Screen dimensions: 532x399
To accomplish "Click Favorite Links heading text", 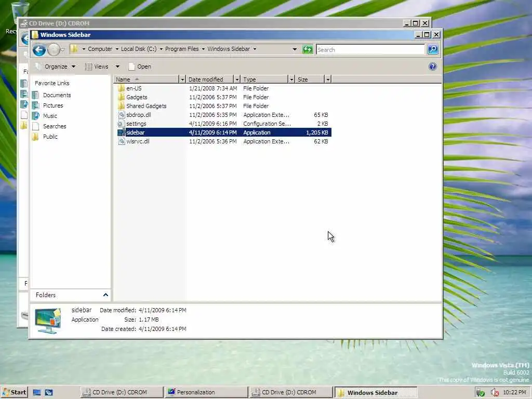I will click(x=52, y=83).
